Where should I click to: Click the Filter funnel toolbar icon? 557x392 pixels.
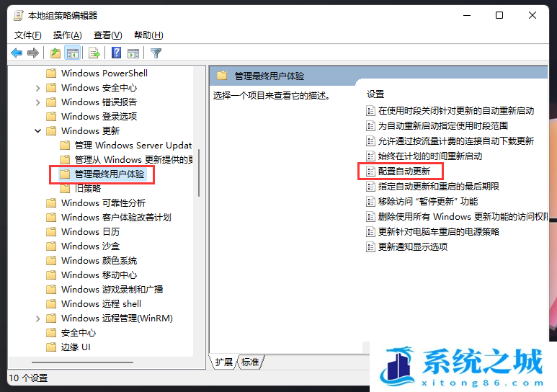click(x=156, y=53)
